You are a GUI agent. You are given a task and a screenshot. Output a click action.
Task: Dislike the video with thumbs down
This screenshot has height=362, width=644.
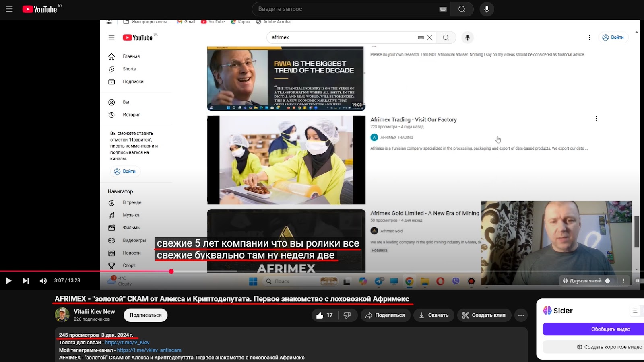[x=347, y=315]
